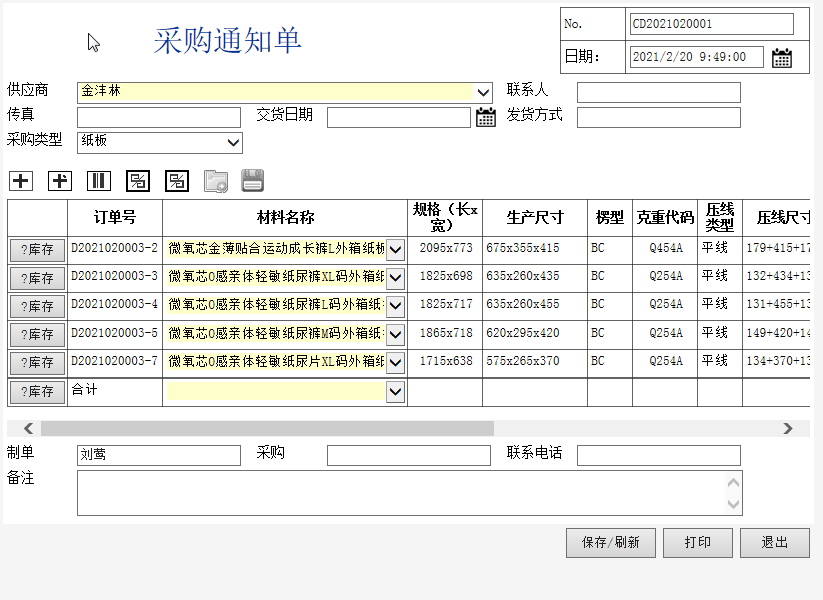The height and width of the screenshot is (600, 823).
Task: Click the vertical bars column icon
Action: [x=99, y=181]
